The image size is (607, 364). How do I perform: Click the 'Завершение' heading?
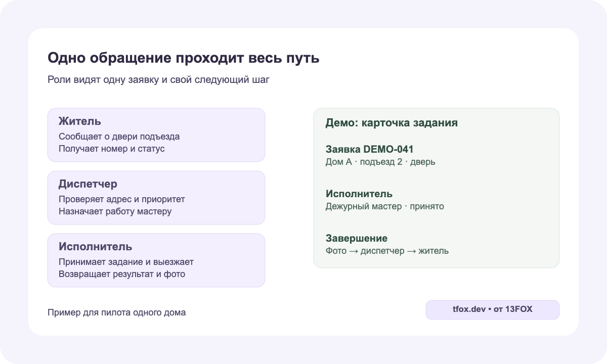tap(357, 239)
